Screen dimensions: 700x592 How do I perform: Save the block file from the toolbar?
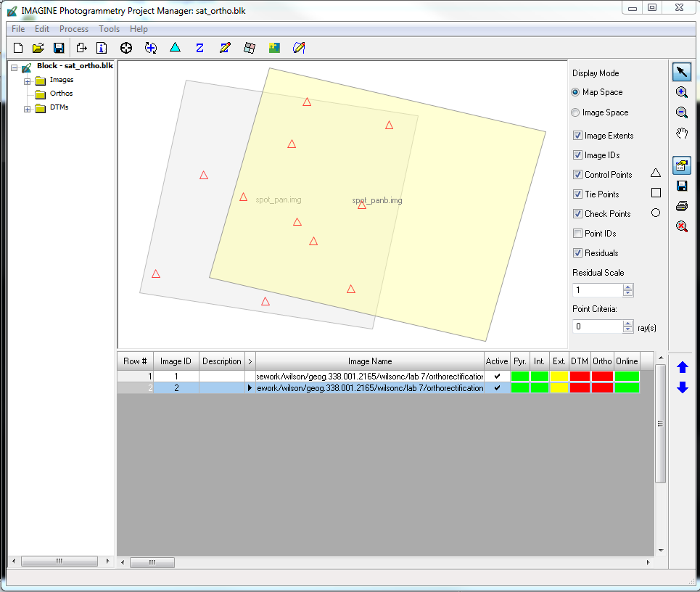pyautogui.click(x=59, y=48)
